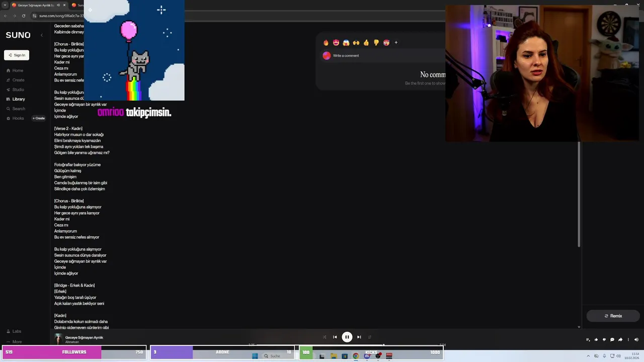This screenshot has width=644, height=362.
Task: React with the raised hands emoji
Action: 356,43
